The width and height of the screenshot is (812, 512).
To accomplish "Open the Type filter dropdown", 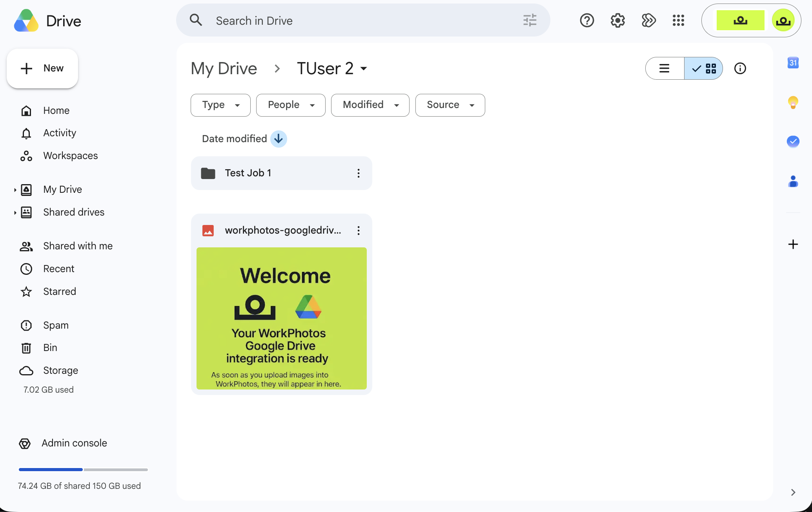I will coord(220,105).
